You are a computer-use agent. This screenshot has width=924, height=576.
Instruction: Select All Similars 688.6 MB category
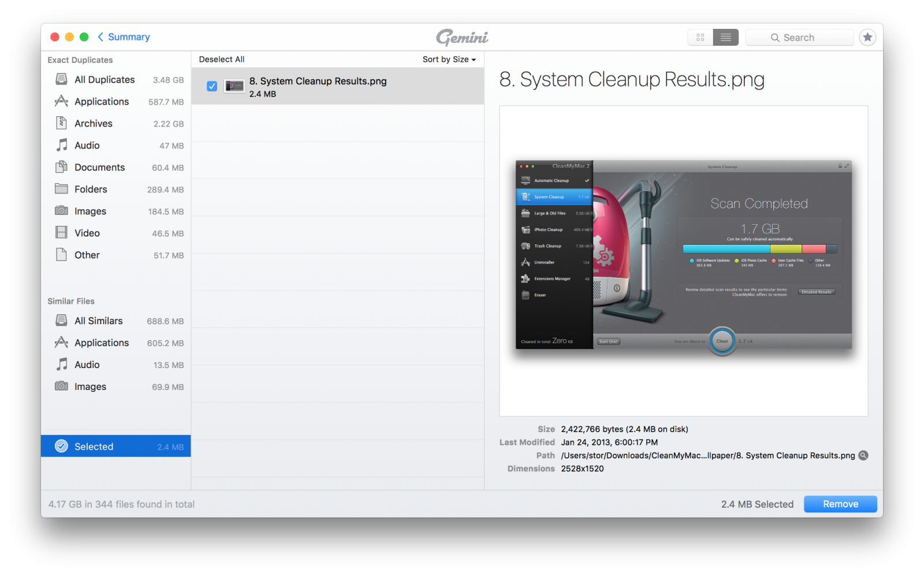point(116,321)
